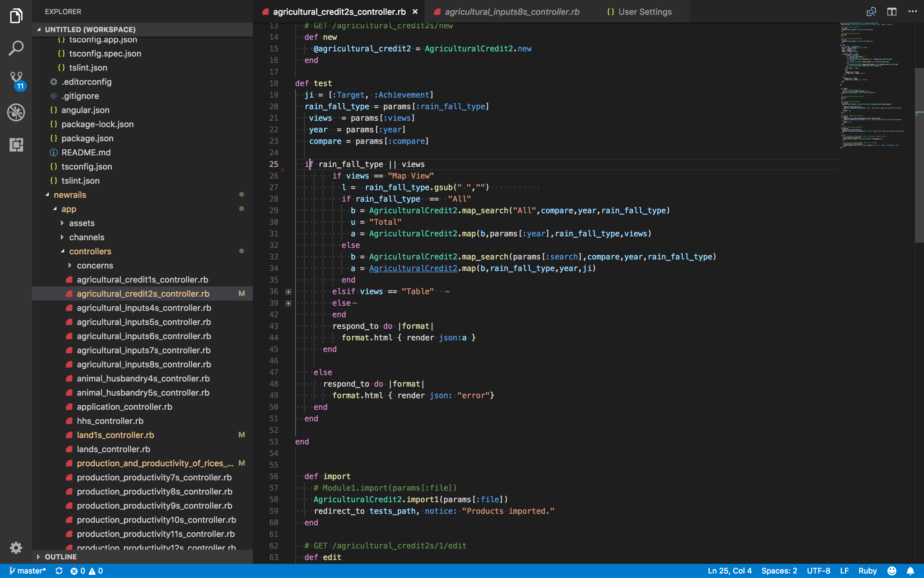Unfold the collapsed else block at line 39
Screen dimensions: 924x578
[x=288, y=303]
